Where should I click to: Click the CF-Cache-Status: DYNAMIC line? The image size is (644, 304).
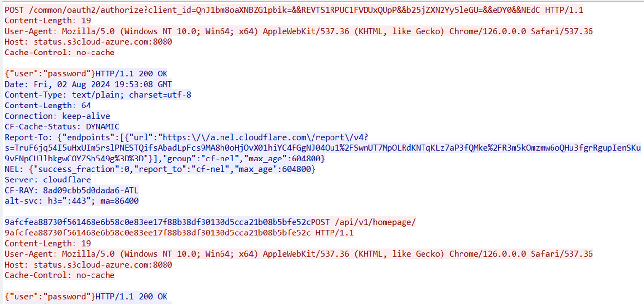tap(62, 126)
